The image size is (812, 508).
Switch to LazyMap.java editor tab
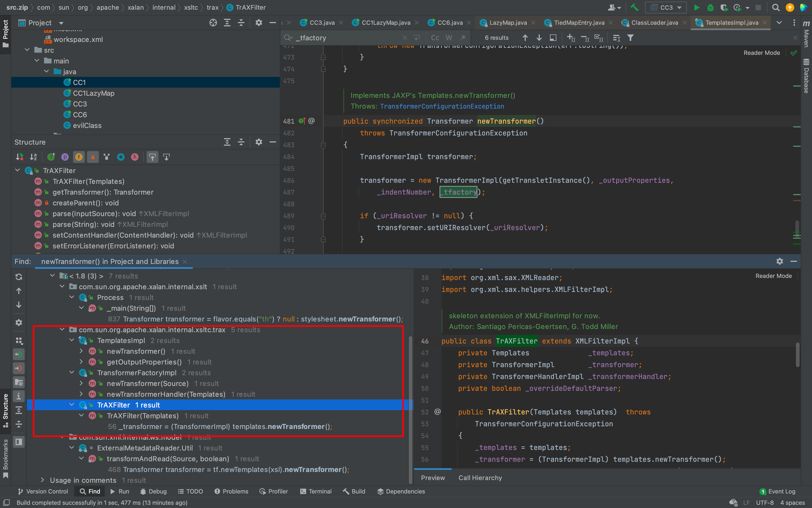[508, 23]
